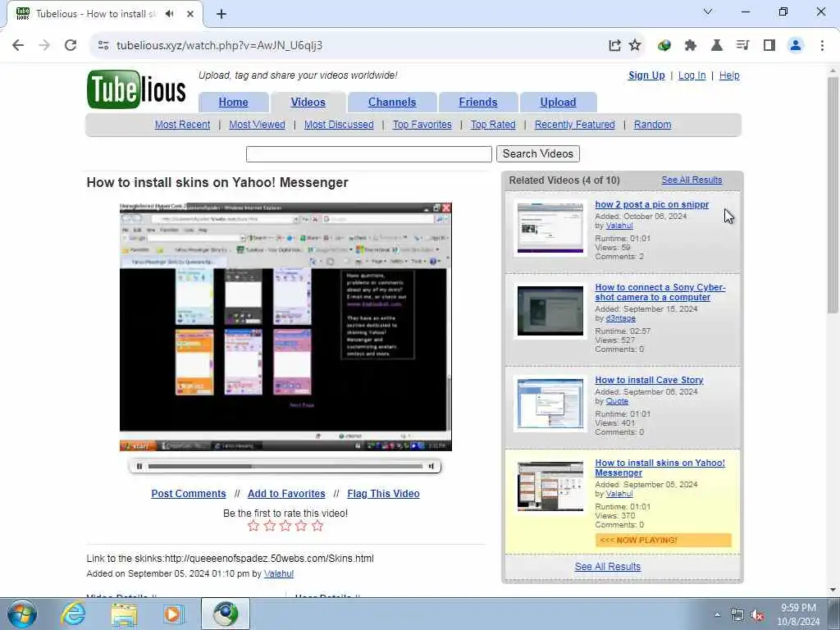Launch Internet Explorer from taskbar
This screenshot has width=840, height=630.
click(x=73, y=614)
